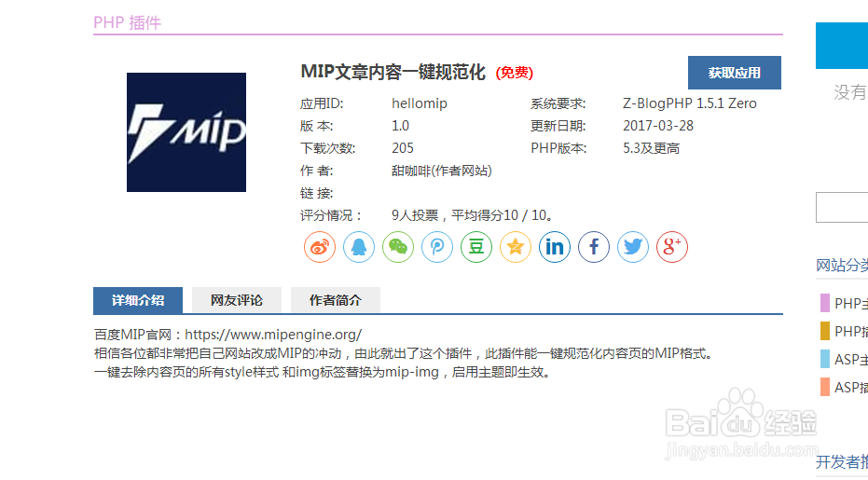Open the 网站分类 sidebar heading
Image resolution: width=868 pixels, height=480 pixels.
[x=842, y=266]
